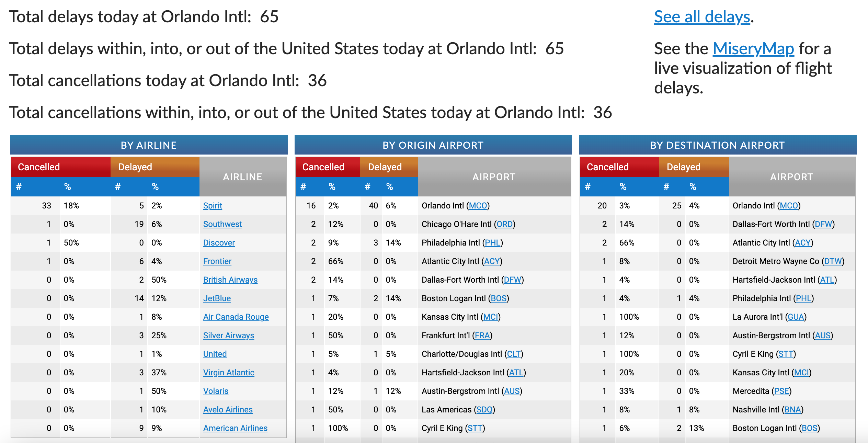The width and height of the screenshot is (868, 443).
Task: Click the By Origin Airport header
Action: (433, 145)
